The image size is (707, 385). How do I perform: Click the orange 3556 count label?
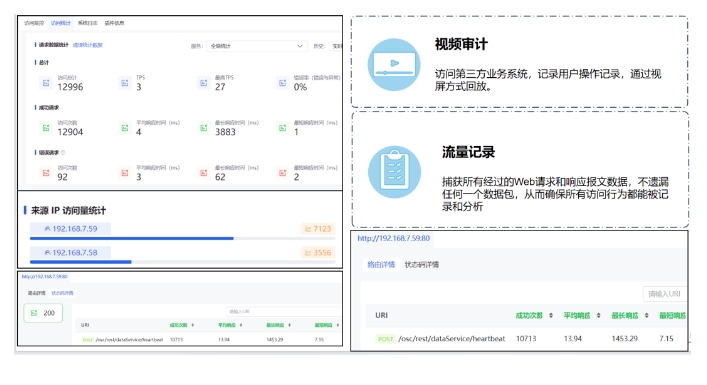318,253
